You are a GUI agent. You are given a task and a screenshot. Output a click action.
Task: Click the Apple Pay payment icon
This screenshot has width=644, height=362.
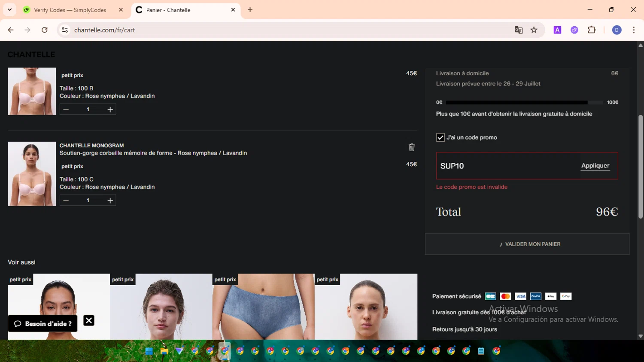pos(550,296)
